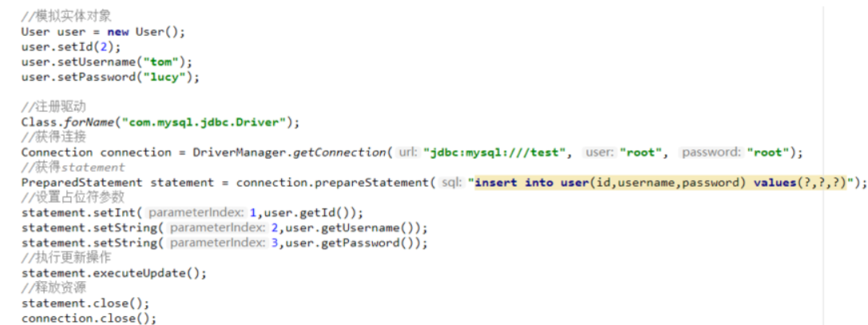Click the 注册驱动 comment line

tap(54, 107)
